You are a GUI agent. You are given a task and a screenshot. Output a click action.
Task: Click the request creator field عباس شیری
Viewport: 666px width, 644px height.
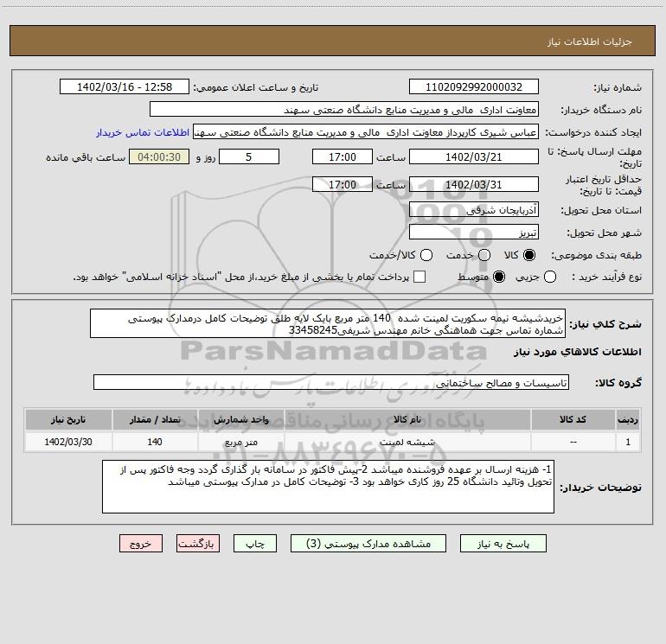pyautogui.click(x=366, y=132)
